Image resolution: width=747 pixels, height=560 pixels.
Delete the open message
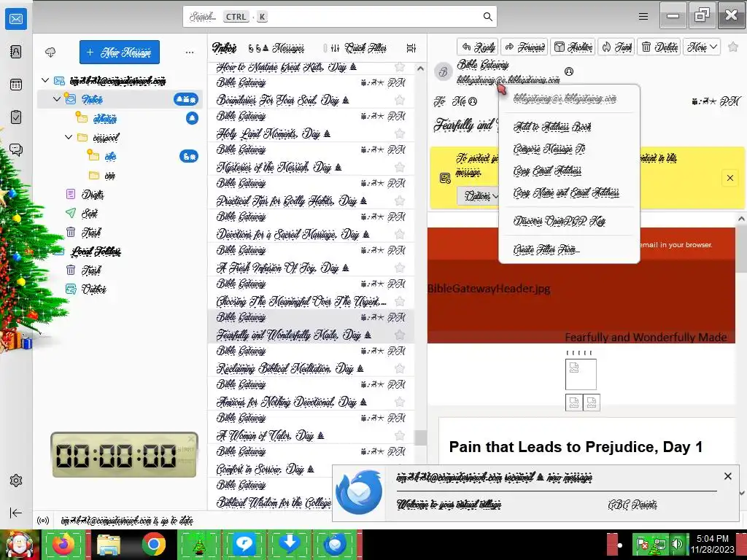tap(659, 47)
